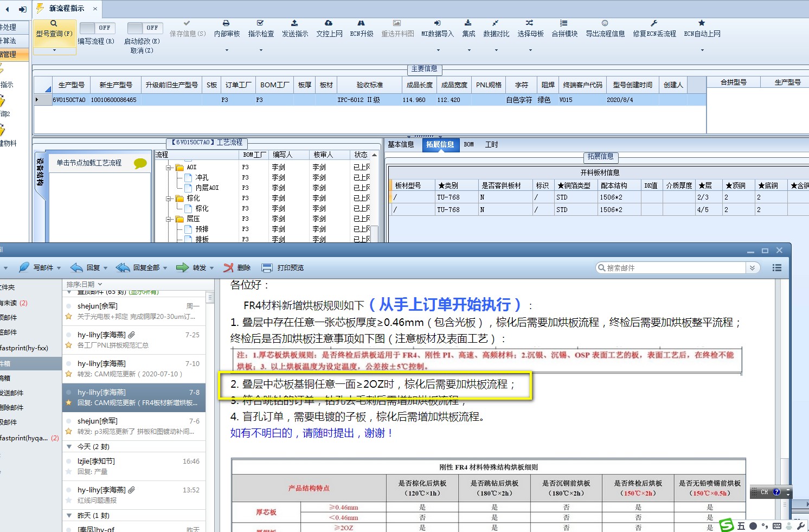Click 合拼模块 list icon

(x=564, y=23)
